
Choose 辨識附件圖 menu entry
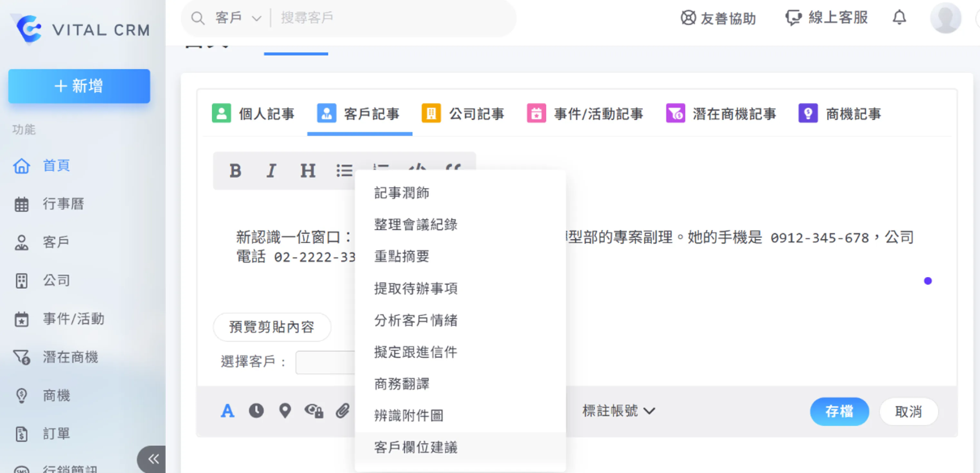point(460,416)
